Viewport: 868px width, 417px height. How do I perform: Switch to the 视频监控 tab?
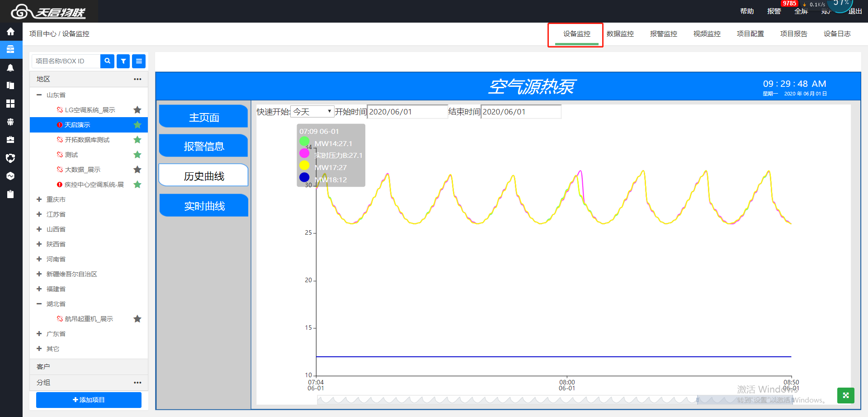click(707, 34)
